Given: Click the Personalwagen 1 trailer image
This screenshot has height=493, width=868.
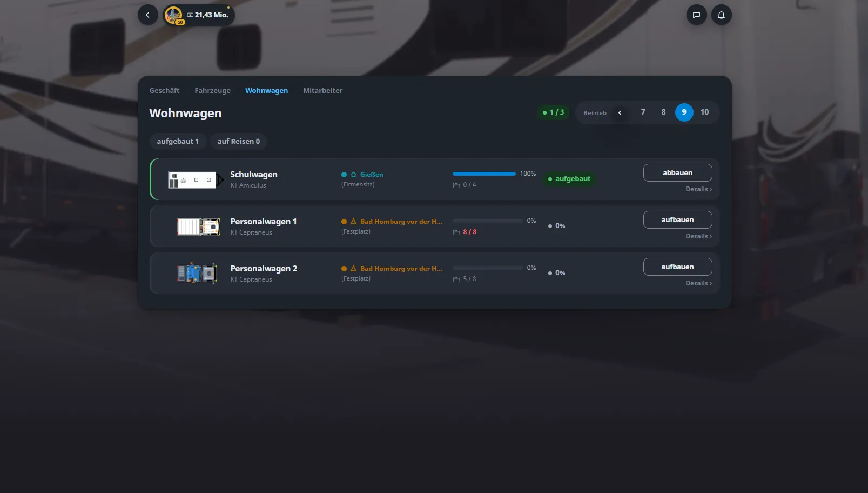Looking at the screenshot, I should tap(199, 226).
